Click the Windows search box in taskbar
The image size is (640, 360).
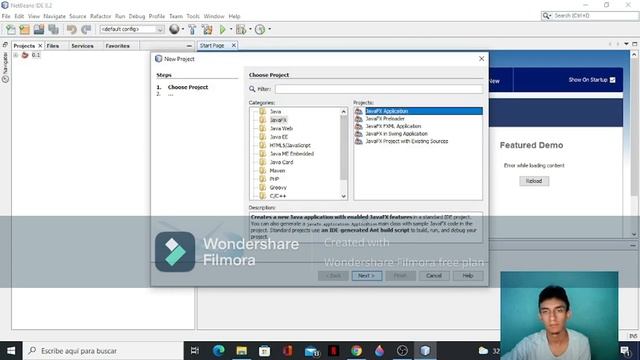pyautogui.click(x=104, y=351)
